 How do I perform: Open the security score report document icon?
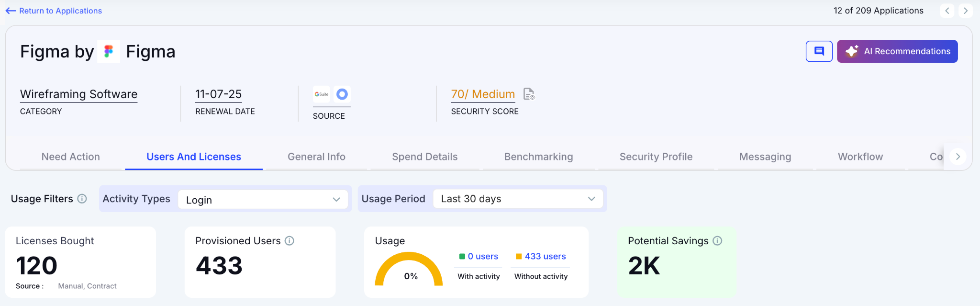pos(529,94)
